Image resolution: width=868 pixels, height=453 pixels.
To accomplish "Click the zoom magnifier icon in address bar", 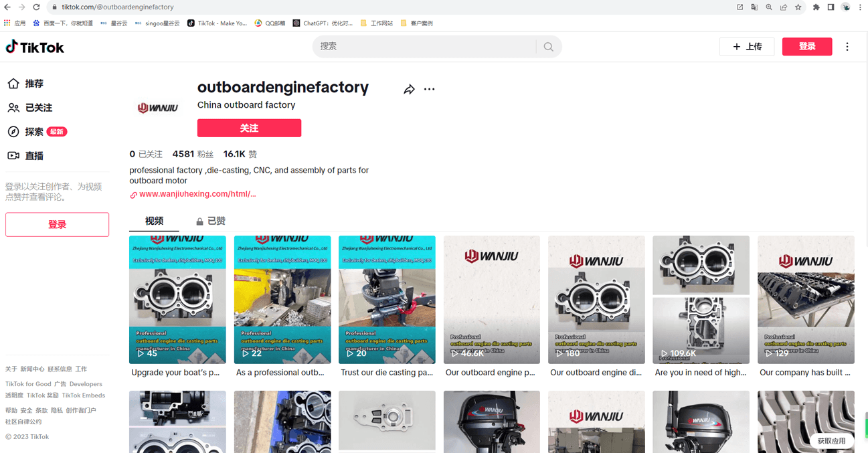I will [769, 7].
